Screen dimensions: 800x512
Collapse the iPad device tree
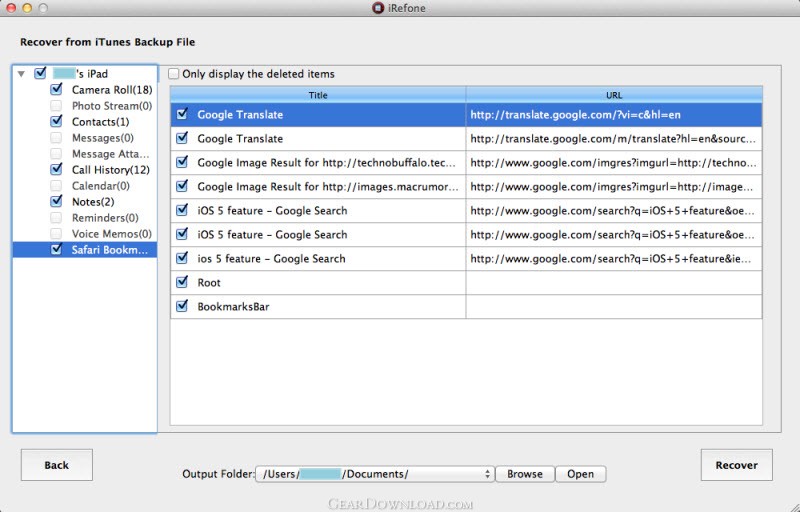tap(21, 74)
